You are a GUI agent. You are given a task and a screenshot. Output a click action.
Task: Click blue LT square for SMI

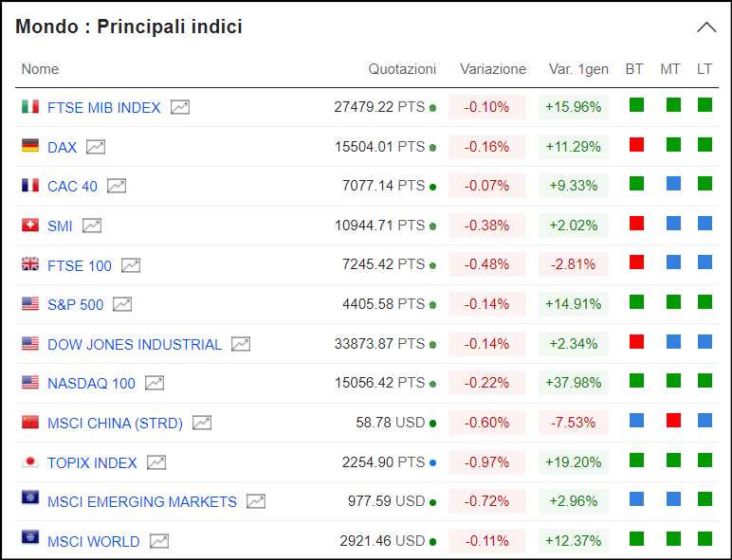[x=705, y=223]
